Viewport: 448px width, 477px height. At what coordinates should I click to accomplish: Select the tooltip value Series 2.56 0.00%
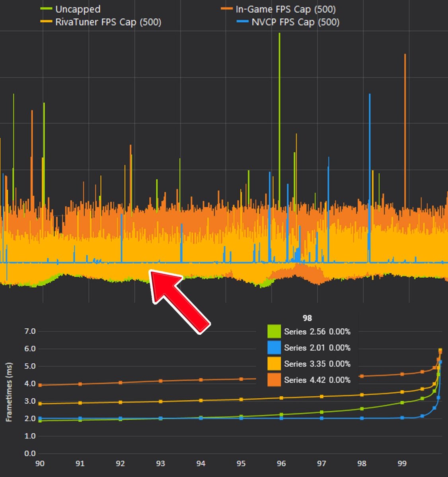point(317,332)
